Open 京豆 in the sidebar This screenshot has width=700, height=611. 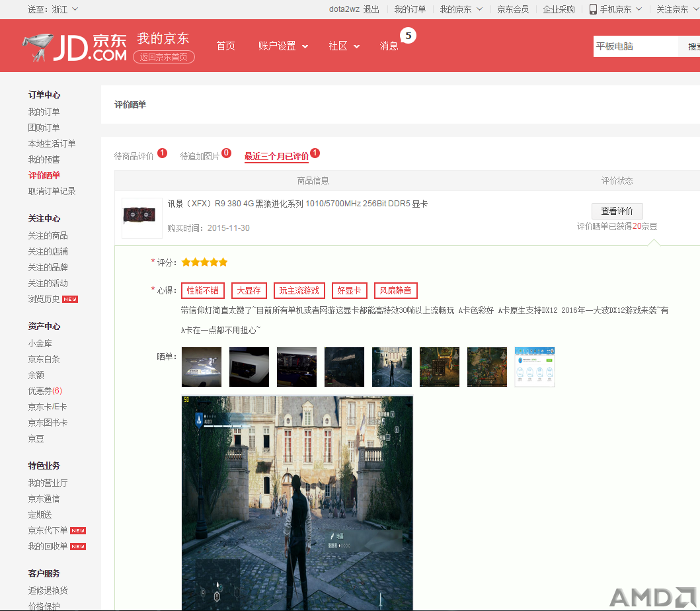[36, 438]
